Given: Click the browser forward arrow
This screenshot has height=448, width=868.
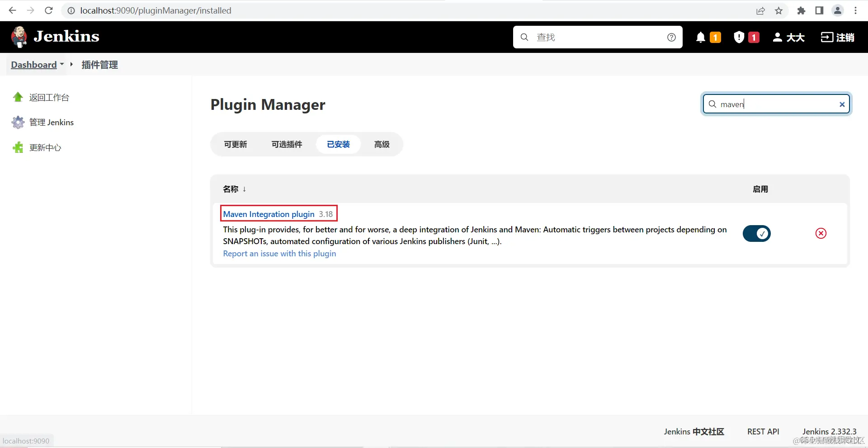Looking at the screenshot, I should click(x=30, y=10).
